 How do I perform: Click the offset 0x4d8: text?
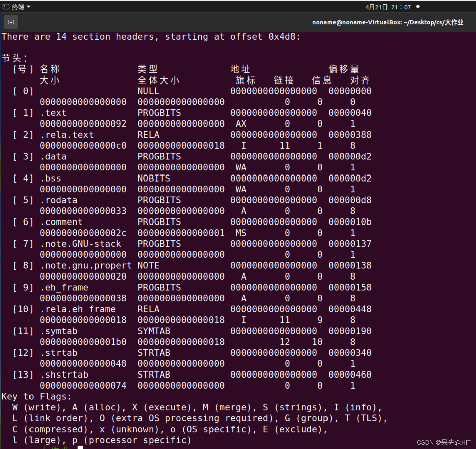point(265,37)
